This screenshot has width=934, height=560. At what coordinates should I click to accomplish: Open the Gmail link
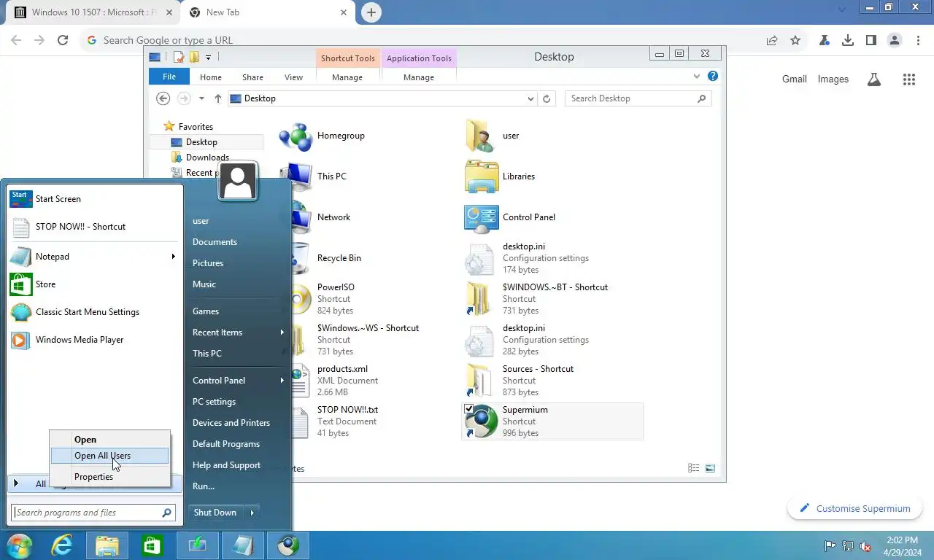[x=795, y=79]
